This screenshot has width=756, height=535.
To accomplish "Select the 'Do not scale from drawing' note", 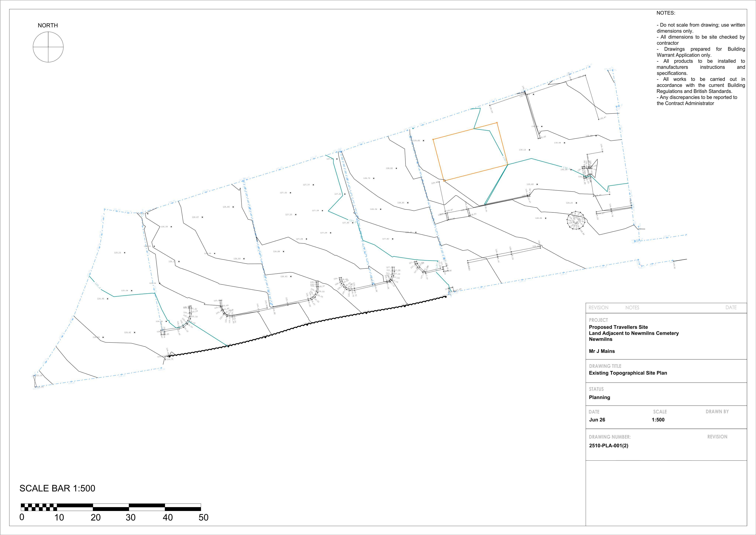I will pyautogui.click(x=701, y=28).
